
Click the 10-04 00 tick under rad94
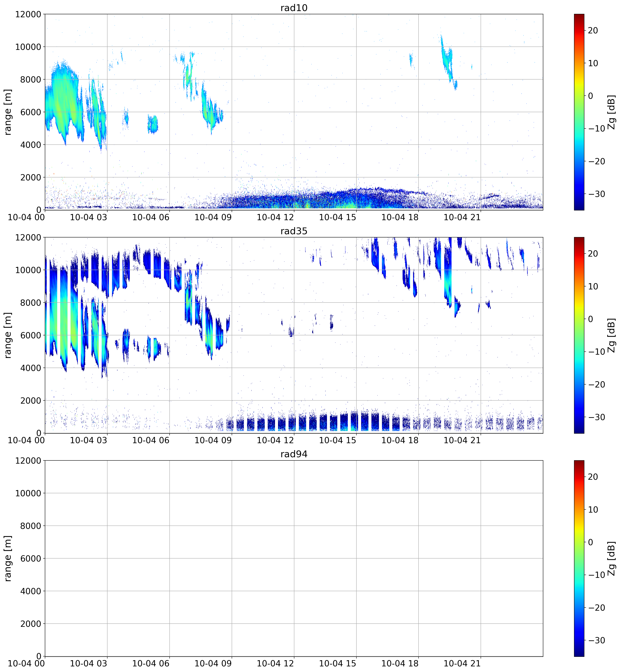(26, 663)
